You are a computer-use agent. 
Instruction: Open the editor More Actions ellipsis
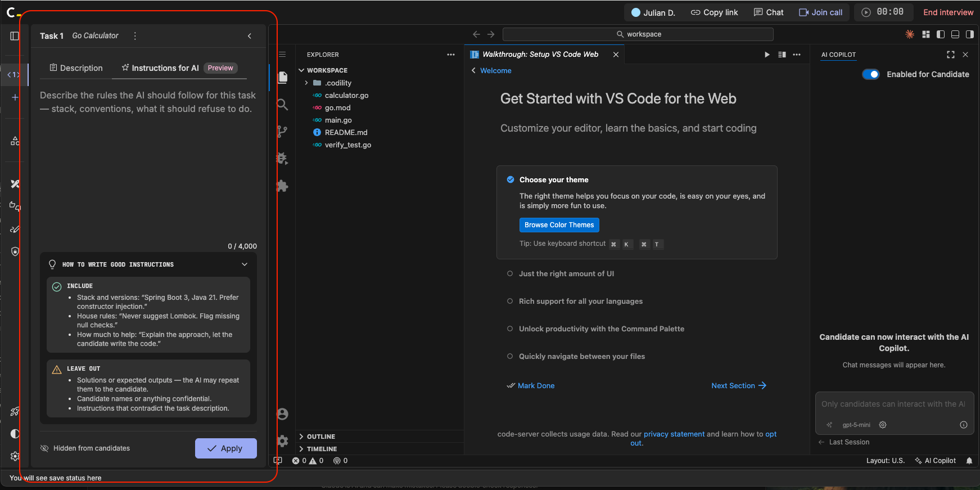coord(797,55)
